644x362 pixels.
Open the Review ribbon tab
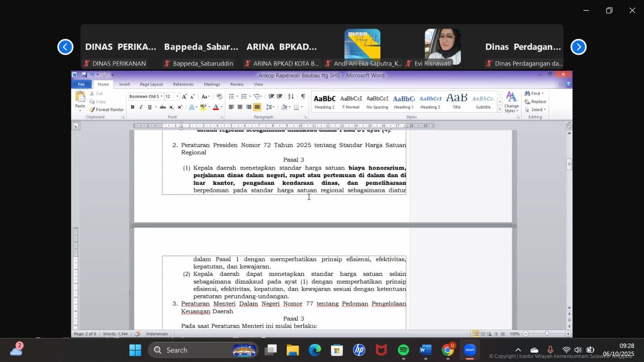click(237, 84)
